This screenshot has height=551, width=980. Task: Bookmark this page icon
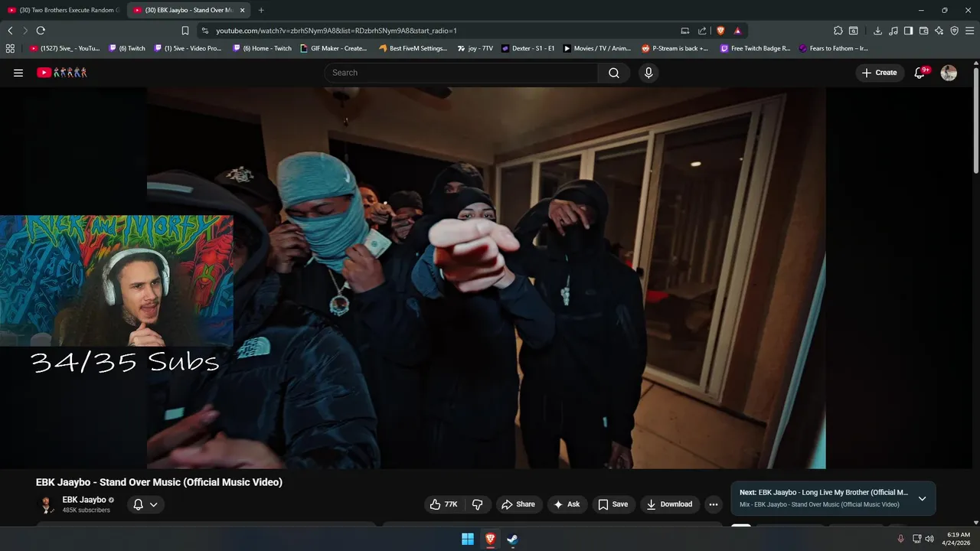pyautogui.click(x=185, y=31)
